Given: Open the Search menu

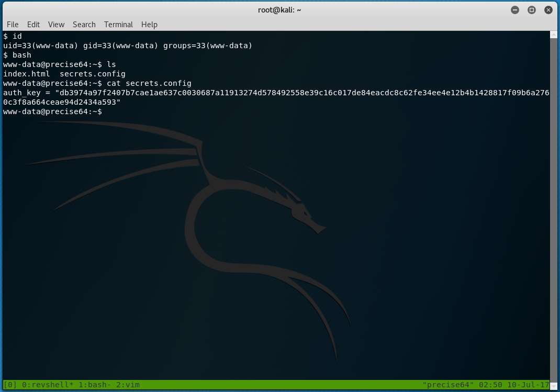Looking at the screenshot, I should point(84,25).
